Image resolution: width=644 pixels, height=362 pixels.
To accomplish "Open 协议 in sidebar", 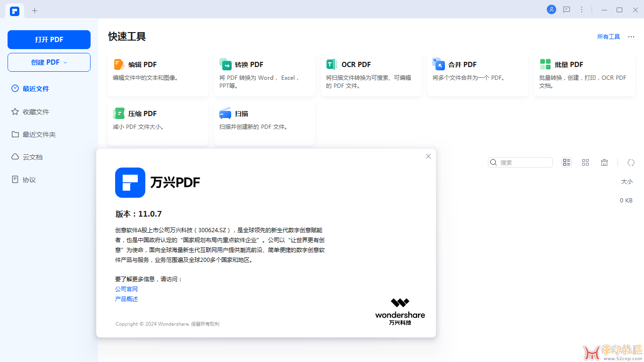I will 29,180.
